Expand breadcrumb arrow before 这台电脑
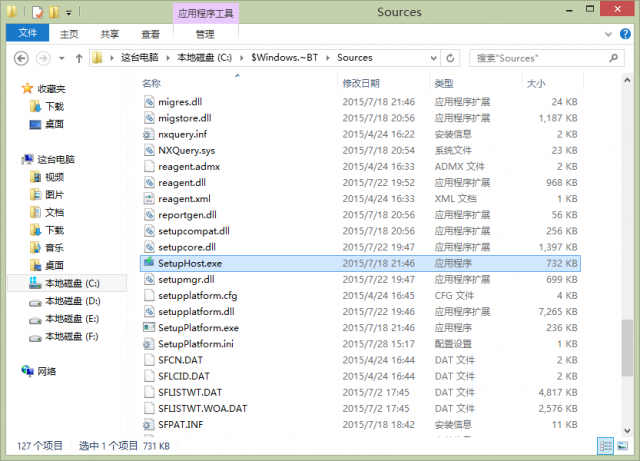The width and height of the screenshot is (640, 461). pos(111,58)
